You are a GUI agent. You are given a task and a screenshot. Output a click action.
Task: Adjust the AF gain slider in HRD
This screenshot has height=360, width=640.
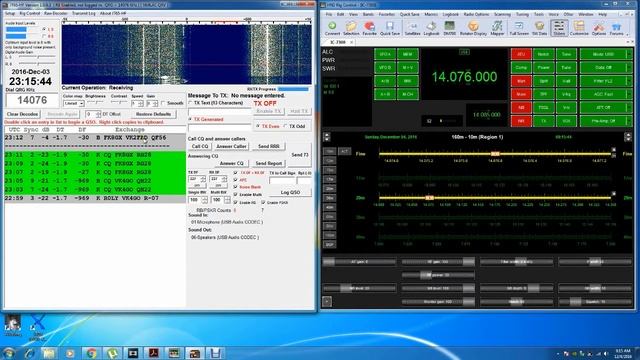359,262
